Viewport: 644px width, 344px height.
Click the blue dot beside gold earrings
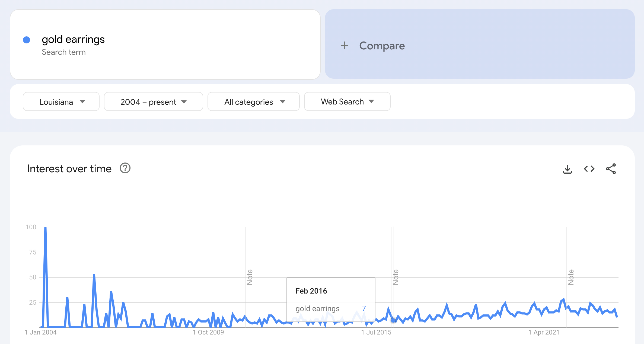(27, 40)
